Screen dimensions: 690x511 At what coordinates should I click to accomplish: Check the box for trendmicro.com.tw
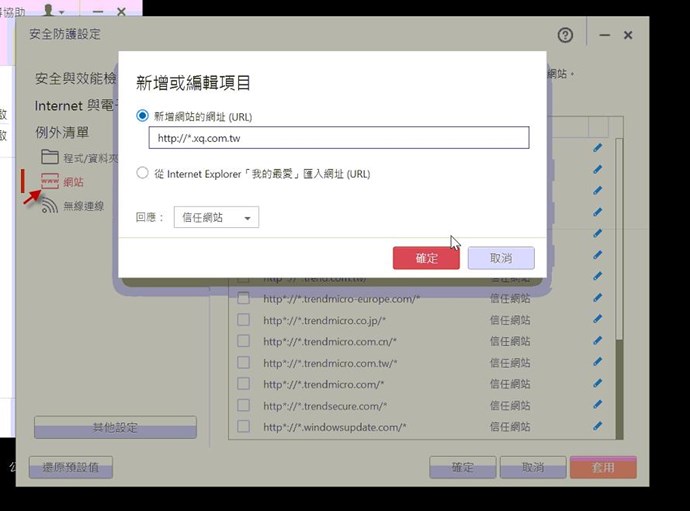tap(243, 363)
